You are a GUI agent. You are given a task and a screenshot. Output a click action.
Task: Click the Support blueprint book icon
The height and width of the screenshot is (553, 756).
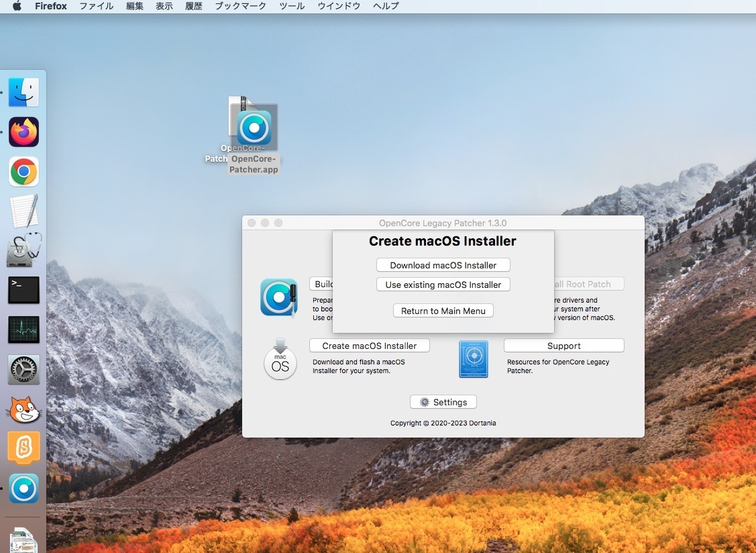pos(474,359)
